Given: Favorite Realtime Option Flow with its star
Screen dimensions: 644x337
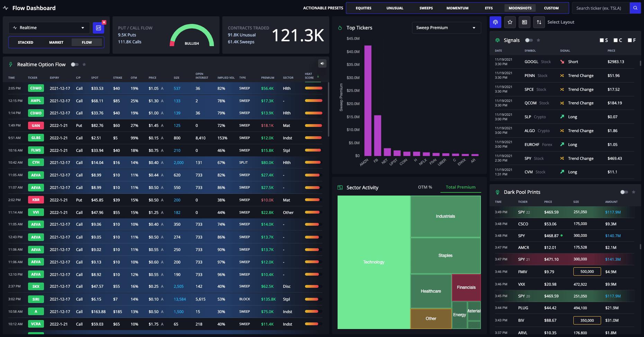Looking at the screenshot, I should click(84, 64).
